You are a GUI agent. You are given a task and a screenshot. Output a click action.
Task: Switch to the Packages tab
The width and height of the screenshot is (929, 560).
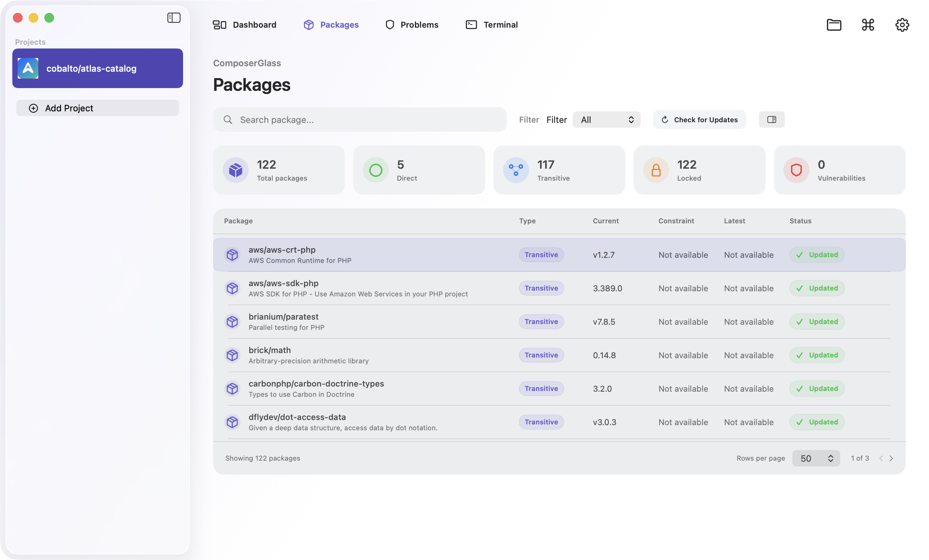pyautogui.click(x=331, y=25)
